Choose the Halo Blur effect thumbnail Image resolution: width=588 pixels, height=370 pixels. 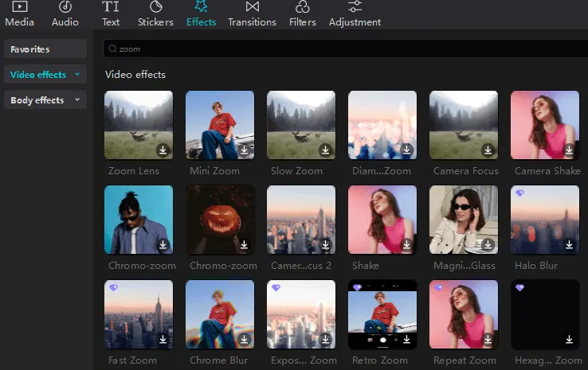tap(545, 220)
